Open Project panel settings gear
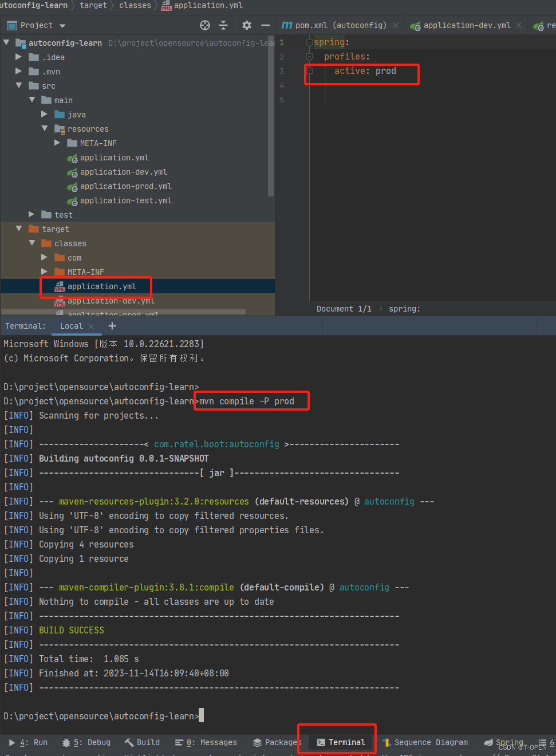Image resolution: width=556 pixels, height=756 pixels. (247, 25)
